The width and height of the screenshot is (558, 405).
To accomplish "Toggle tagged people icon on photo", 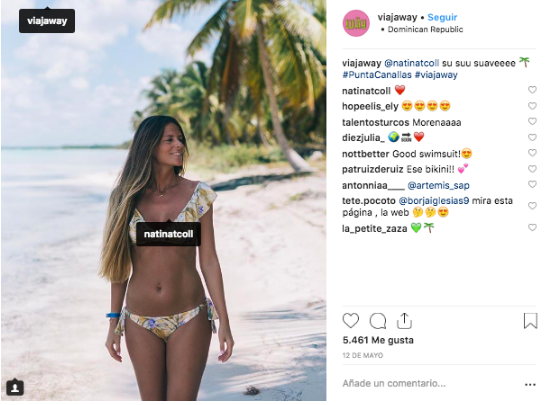I will point(15,388).
